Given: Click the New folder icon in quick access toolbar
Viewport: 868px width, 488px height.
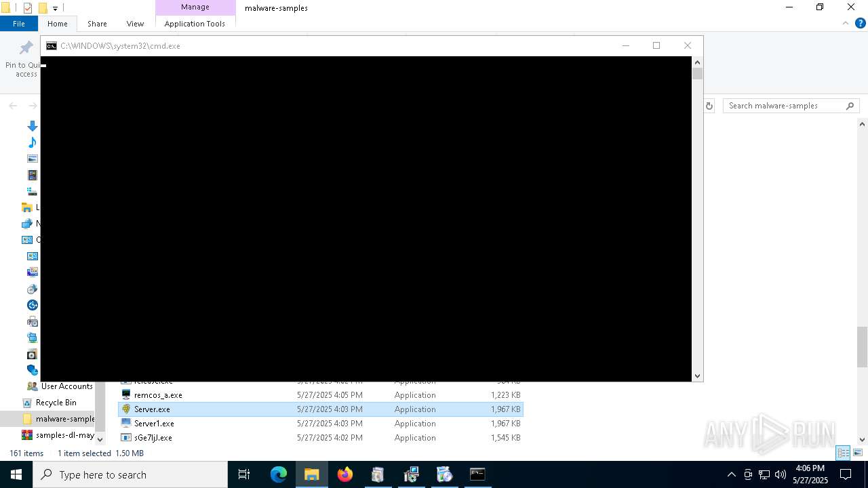Looking at the screenshot, I should [43, 8].
